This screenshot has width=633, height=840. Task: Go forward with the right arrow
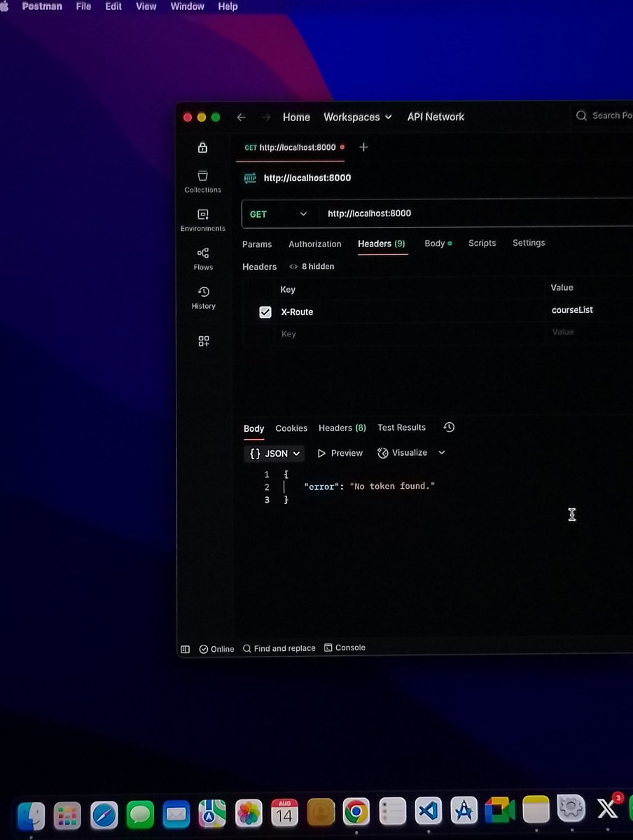pyautogui.click(x=266, y=117)
